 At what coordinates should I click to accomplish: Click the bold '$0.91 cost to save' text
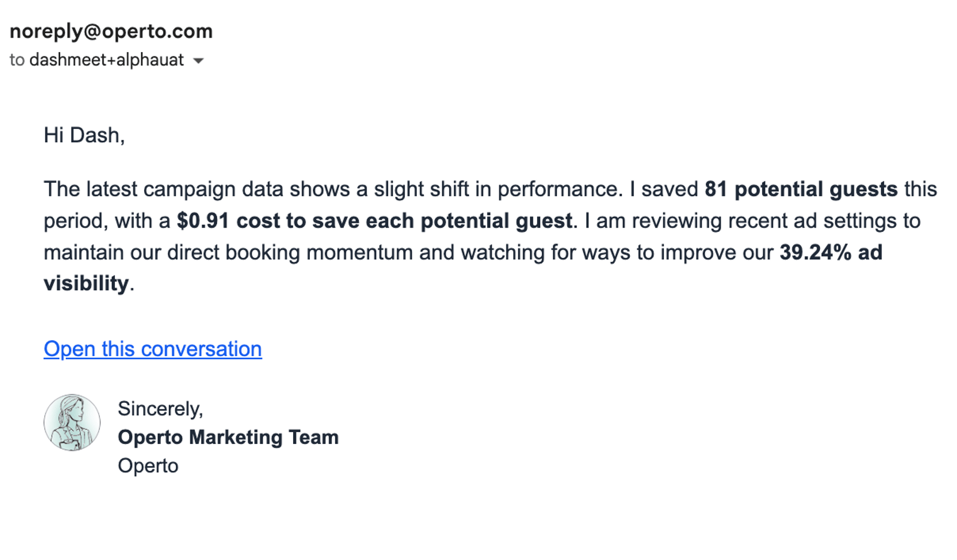coord(272,221)
